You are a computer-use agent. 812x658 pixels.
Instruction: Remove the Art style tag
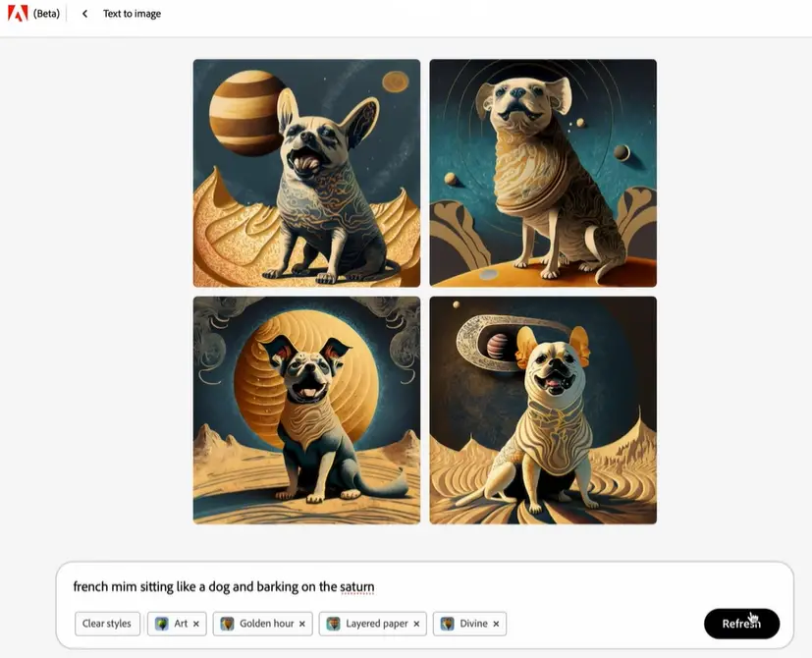point(196,624)
